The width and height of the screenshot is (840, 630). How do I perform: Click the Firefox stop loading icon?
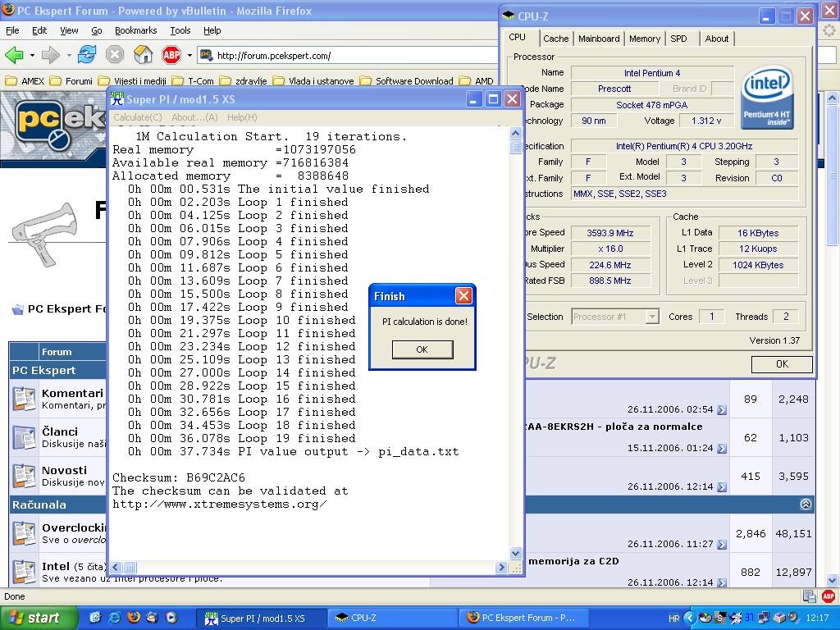pos(115,54)
